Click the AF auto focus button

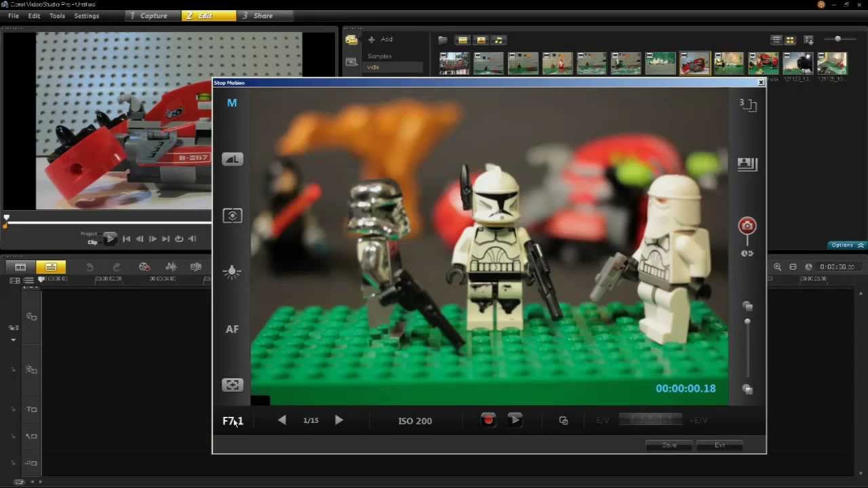[232, 329]
